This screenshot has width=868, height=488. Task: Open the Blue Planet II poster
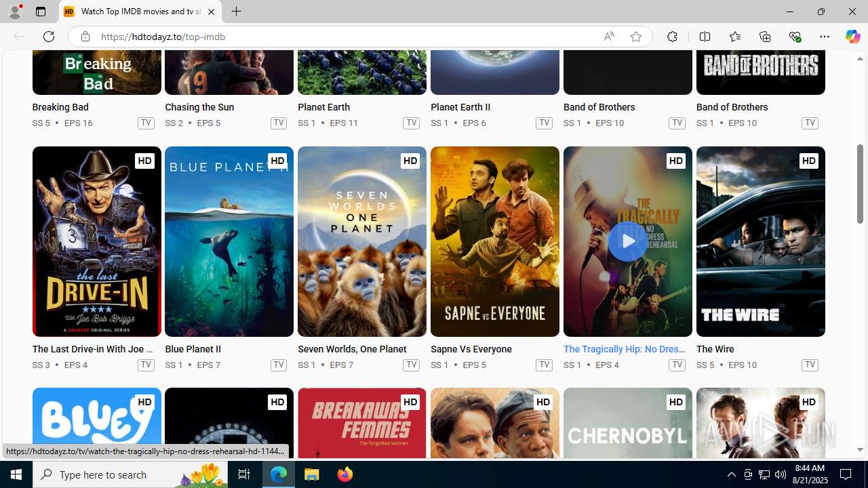pos(229,241)
